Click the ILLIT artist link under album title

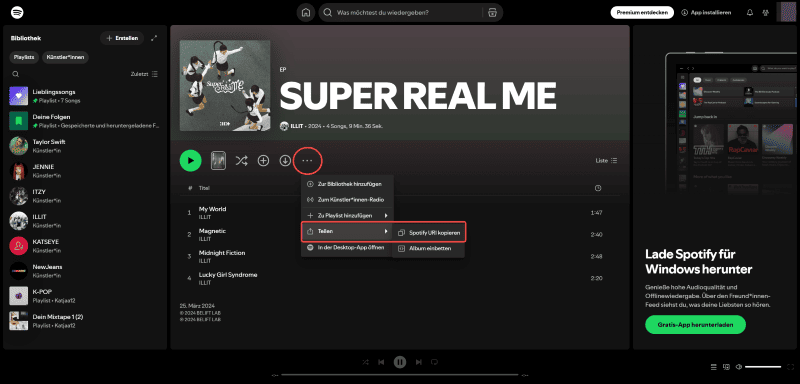pos(296,126)
